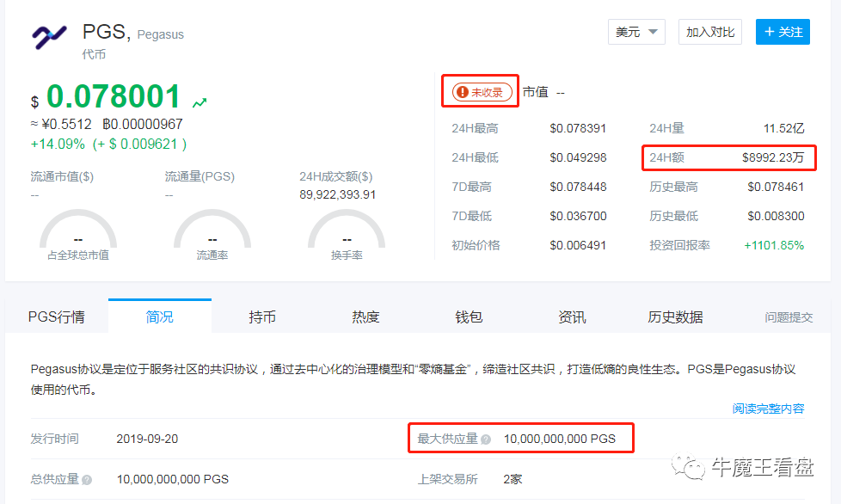Screen dimensions: 841x504
Task: Switch to the PGS行情 tab
Action: pyautogui.click(x=56, y=317)
